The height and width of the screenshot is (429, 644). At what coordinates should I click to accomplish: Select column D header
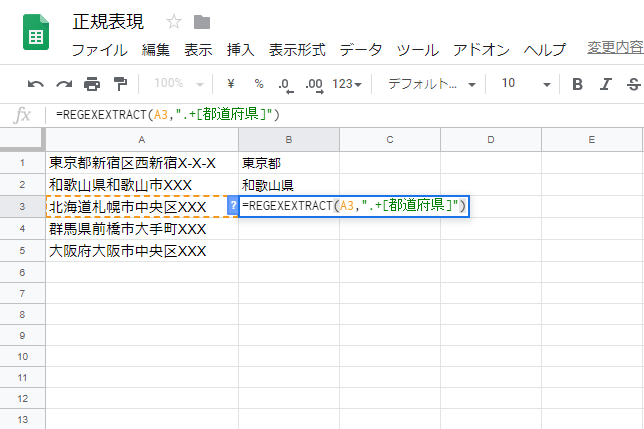tap(491, 140)
